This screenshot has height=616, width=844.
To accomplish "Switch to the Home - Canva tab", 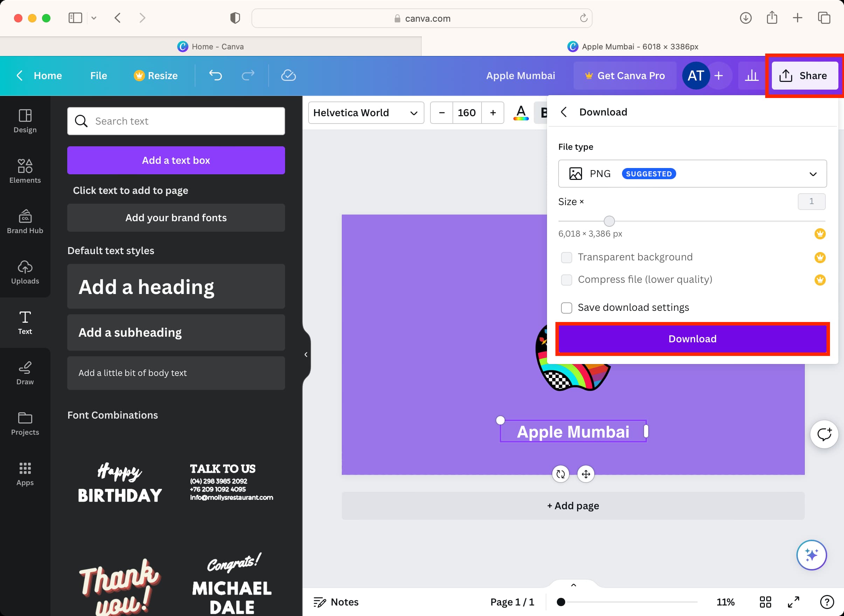I will click(211, 47).
